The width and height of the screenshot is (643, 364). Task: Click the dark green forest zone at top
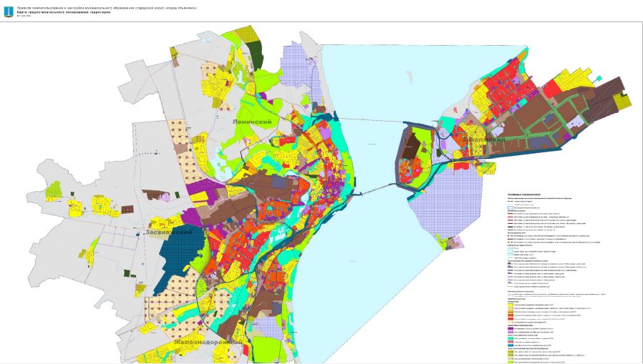click(x=256, y=54)
